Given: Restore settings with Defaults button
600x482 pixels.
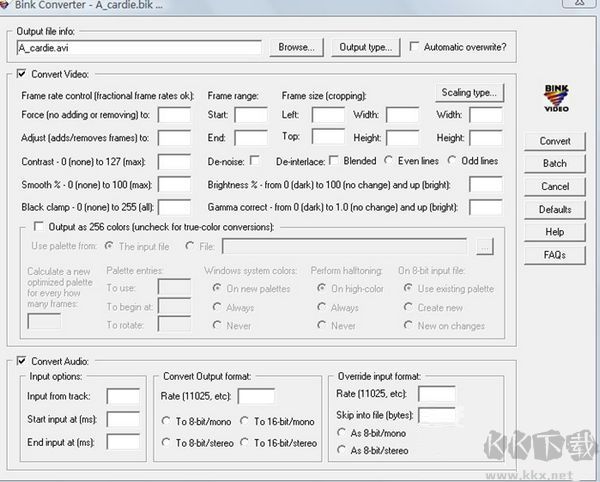Looking at the screenshot, I should (555, 210).
